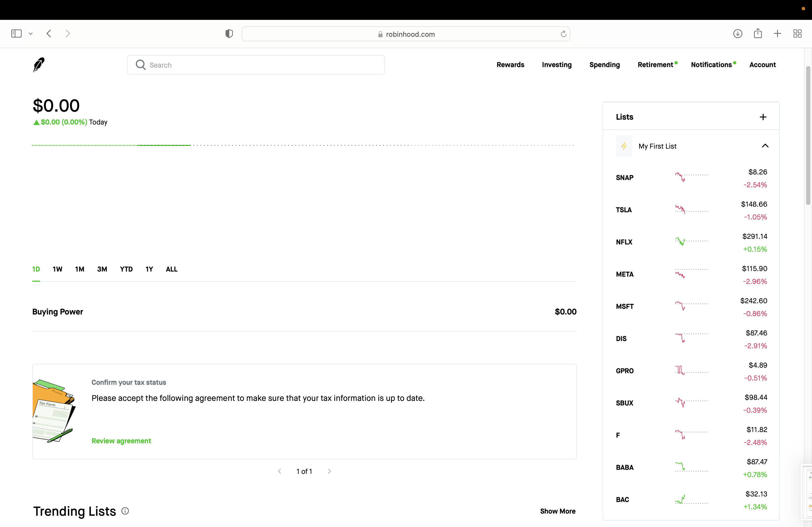This screenshot has height=527, width=812.
Task: Click inside the Search field
Action: click(256, 65)
